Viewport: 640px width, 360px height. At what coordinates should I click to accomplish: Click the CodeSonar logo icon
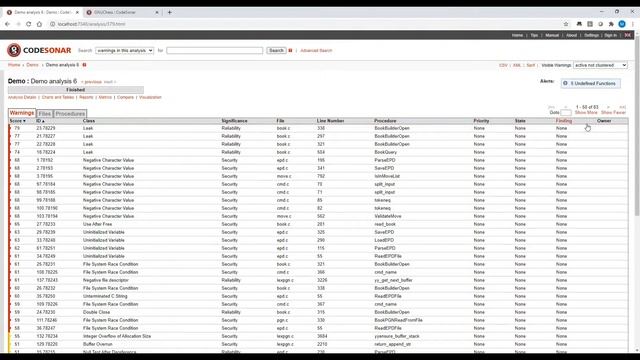[x=14, y=50]
